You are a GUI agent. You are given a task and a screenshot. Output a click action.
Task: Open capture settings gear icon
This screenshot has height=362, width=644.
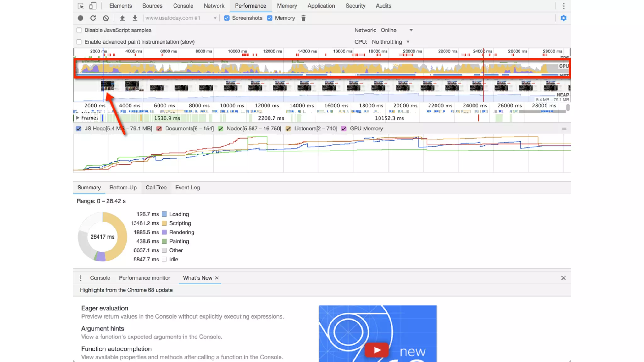pyautogui.click(x=563, y=18)
